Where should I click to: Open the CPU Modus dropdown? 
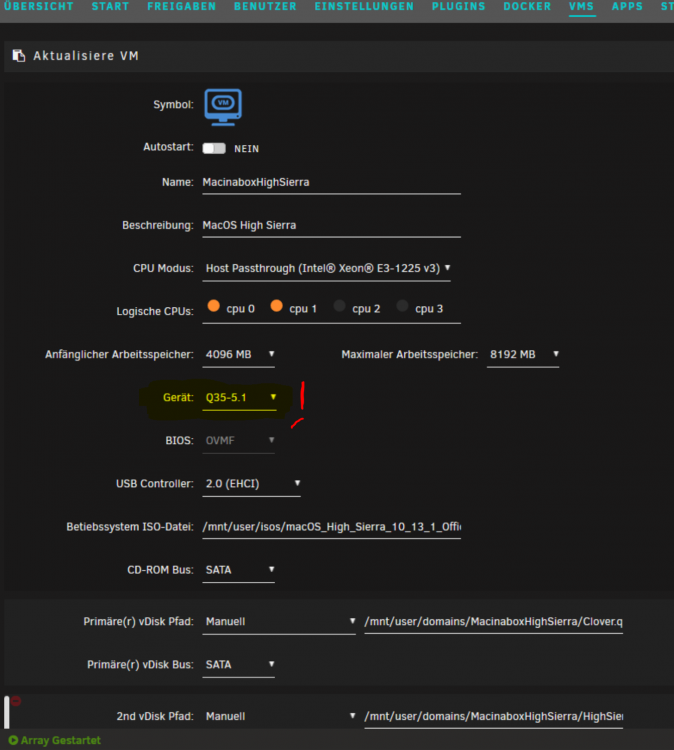point(326,268)
